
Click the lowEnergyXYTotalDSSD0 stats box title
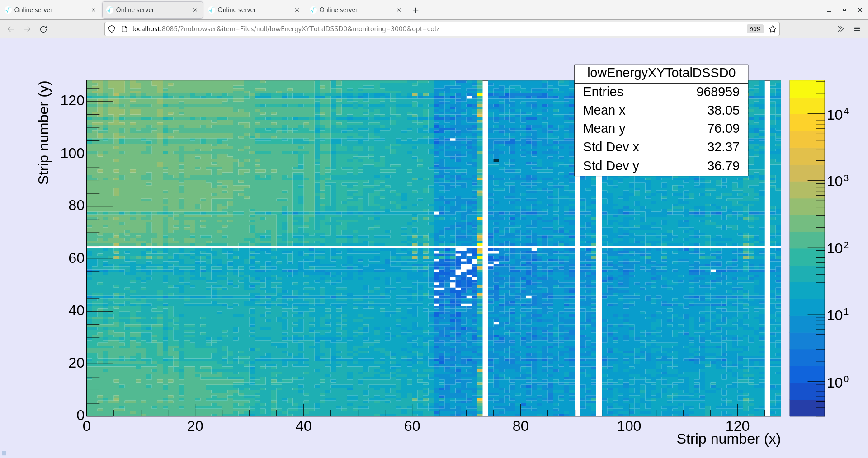661,73
